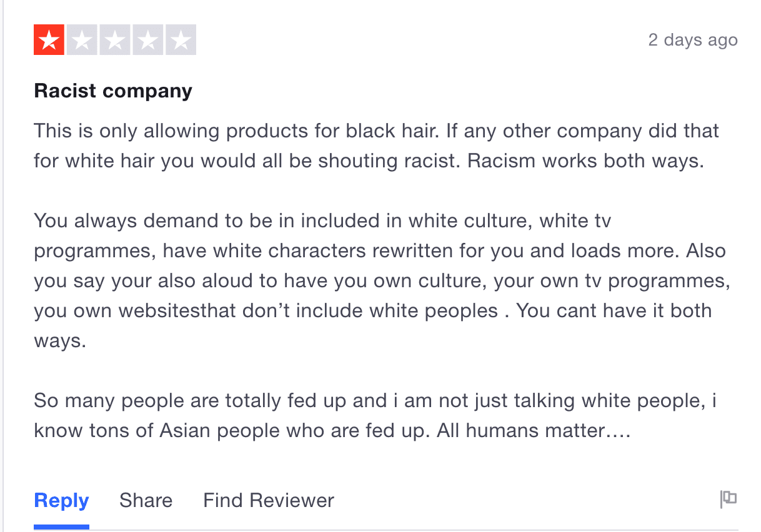Click the blue underline beneath Reply
Screen dimensions: 761x532
coord(61,526)
